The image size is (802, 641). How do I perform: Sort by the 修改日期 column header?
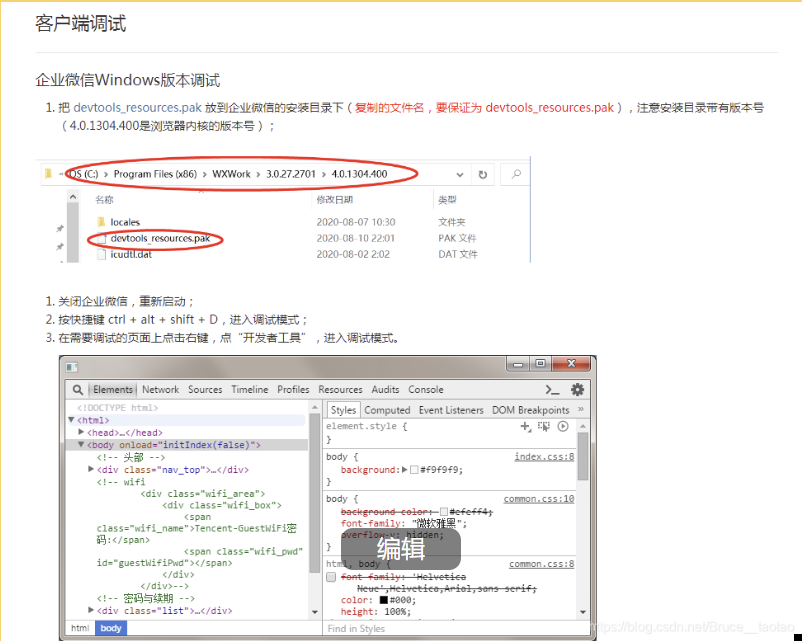point(335,200)
